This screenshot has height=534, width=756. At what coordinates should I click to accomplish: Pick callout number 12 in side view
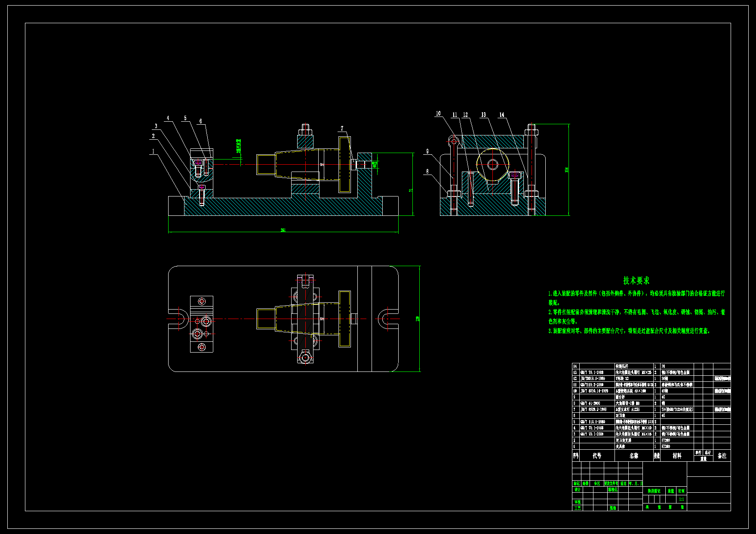click(x=465, y=115)
